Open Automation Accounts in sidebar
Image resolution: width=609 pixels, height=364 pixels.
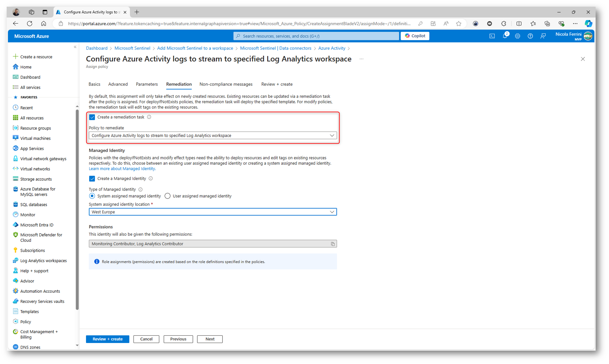point(40,291)
